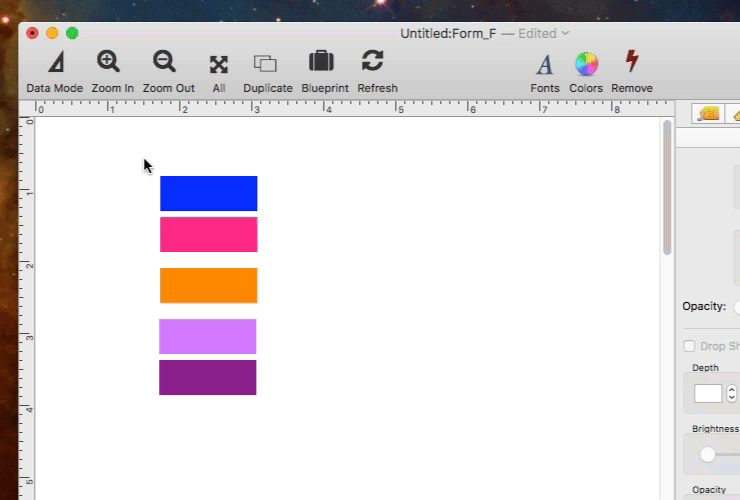Click the document title Untitled:Form_F
The width and height of the screenshot is (740, 500).
coord(448,34)
